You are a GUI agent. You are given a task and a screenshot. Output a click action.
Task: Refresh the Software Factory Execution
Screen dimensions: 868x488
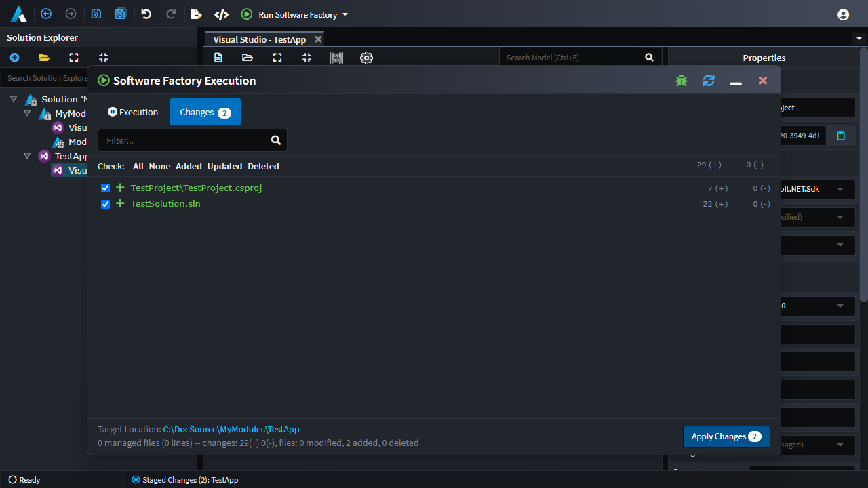point(709,81)
